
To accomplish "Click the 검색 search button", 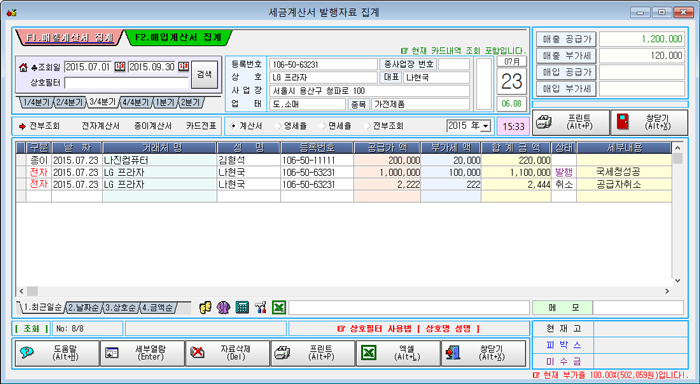I will point(204,75).
